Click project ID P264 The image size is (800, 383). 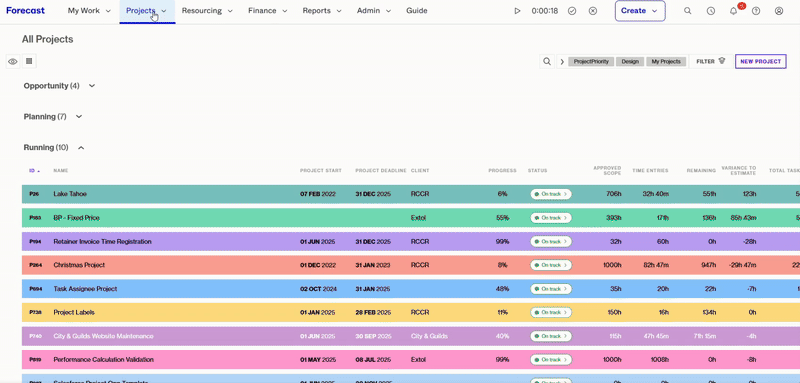[x=35, y=265]
